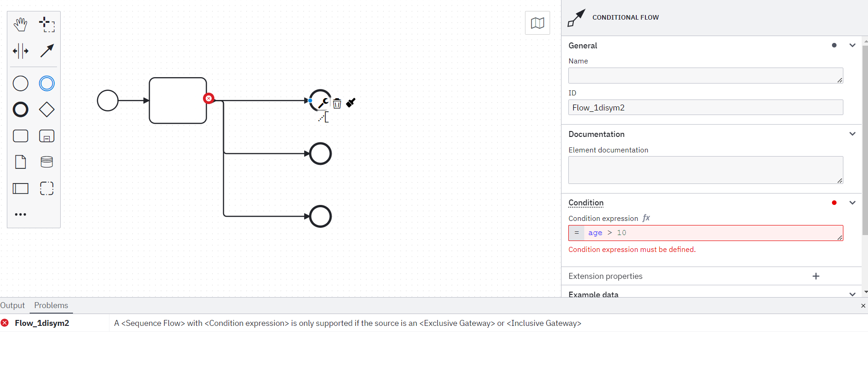Open the minimap toggle
The width and height of the screenshot is (868, 377).
coord(537,23)
